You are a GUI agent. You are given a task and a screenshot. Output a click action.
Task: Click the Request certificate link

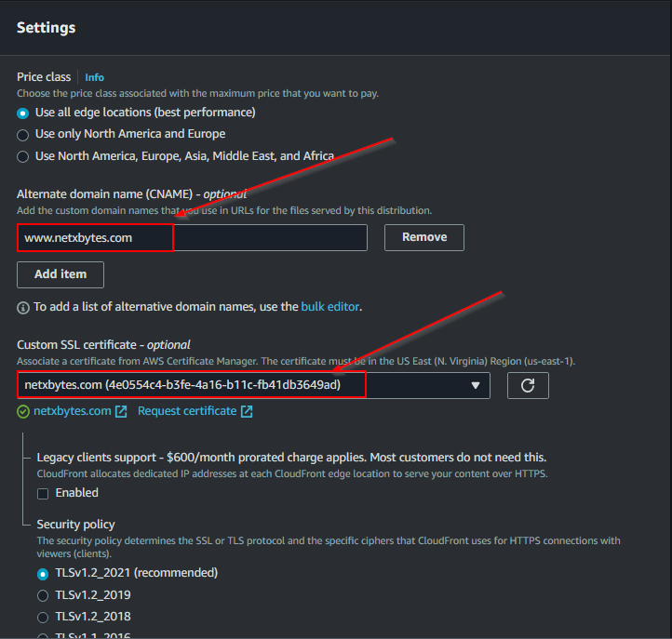pos(187,411)
